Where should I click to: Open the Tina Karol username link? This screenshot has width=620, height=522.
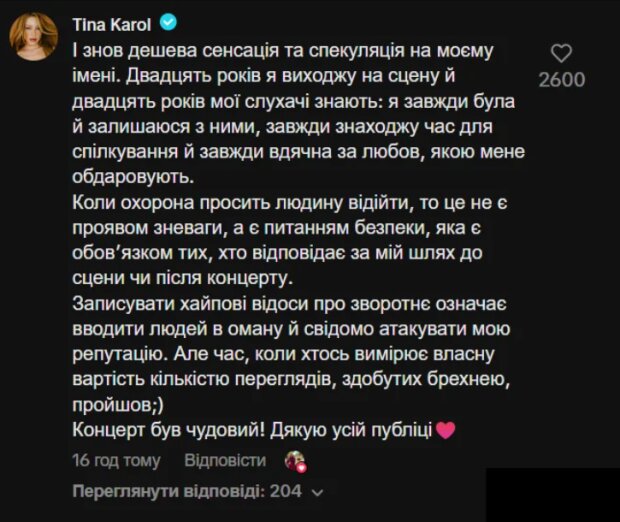click(x=111, y=23)
